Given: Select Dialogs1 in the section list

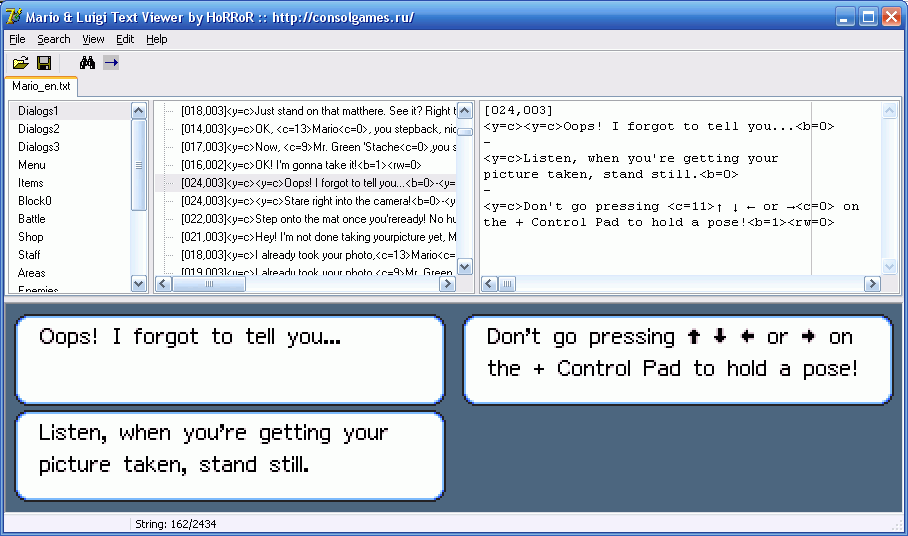Looking at the screenshot, I should [71, 111].
